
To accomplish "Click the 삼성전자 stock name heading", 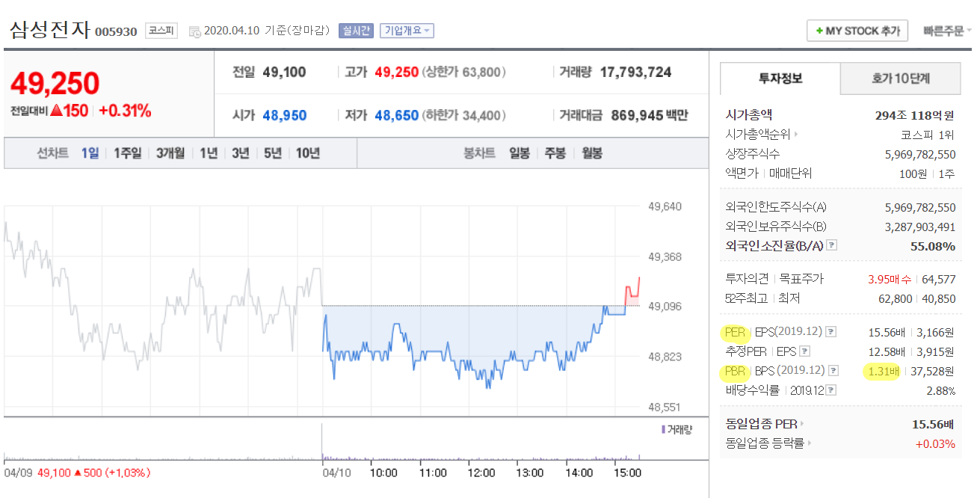I will click(49, 30).
